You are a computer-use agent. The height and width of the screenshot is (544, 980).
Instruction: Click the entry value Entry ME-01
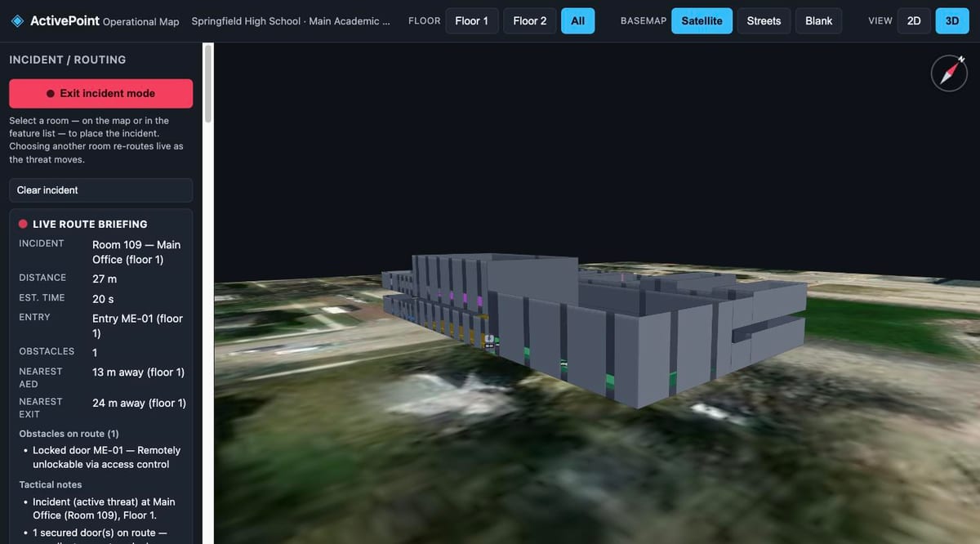click(137, 326)
